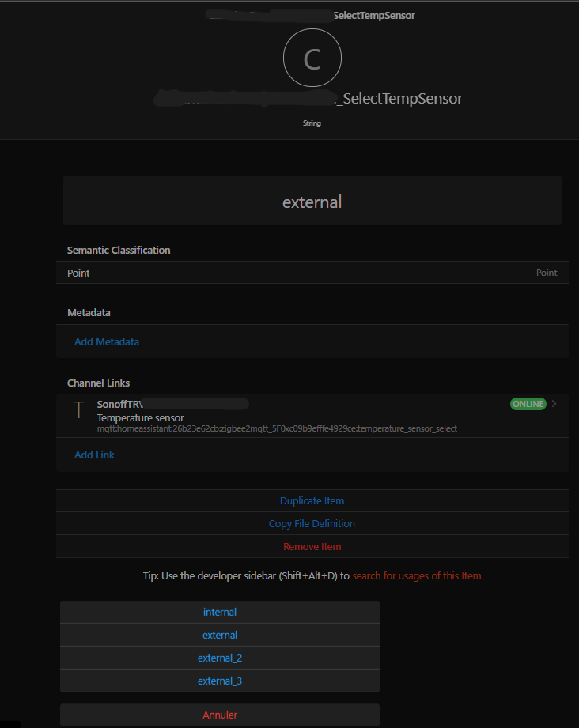Click Copy File Definition
The height and width of the screenshot is (728, 579).
pos(312,524)
